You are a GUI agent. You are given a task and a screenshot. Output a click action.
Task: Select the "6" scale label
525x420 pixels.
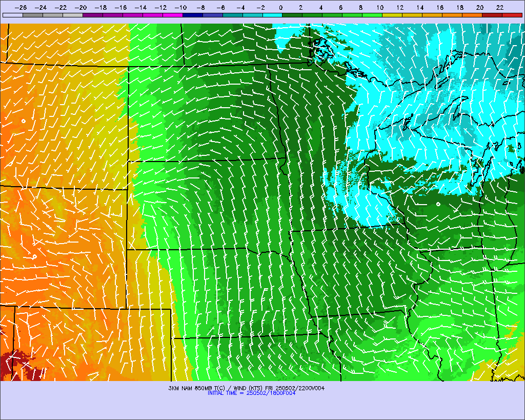pos(340,7)
